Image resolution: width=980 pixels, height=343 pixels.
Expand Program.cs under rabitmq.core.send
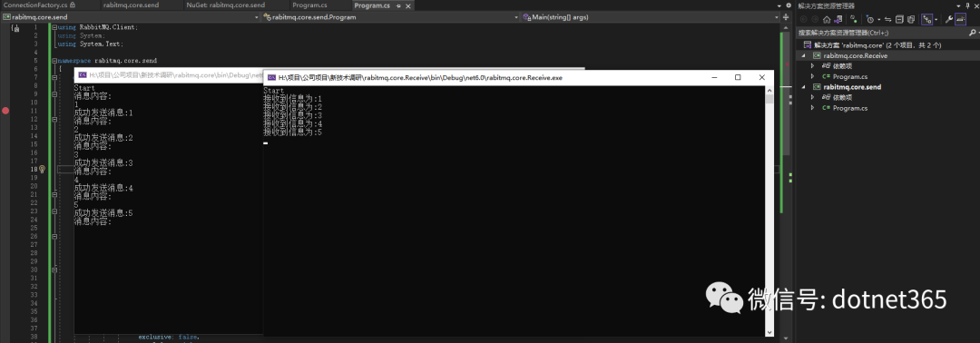tap(812, 108)
